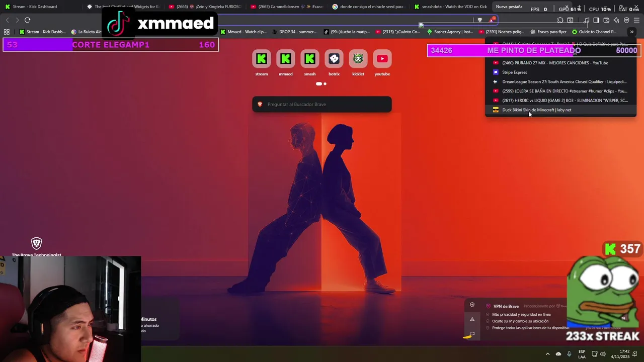644x362 pixels.
Task: Click the 'Preguntar al Buscador Brave' search field
Action: pos(322,104)
